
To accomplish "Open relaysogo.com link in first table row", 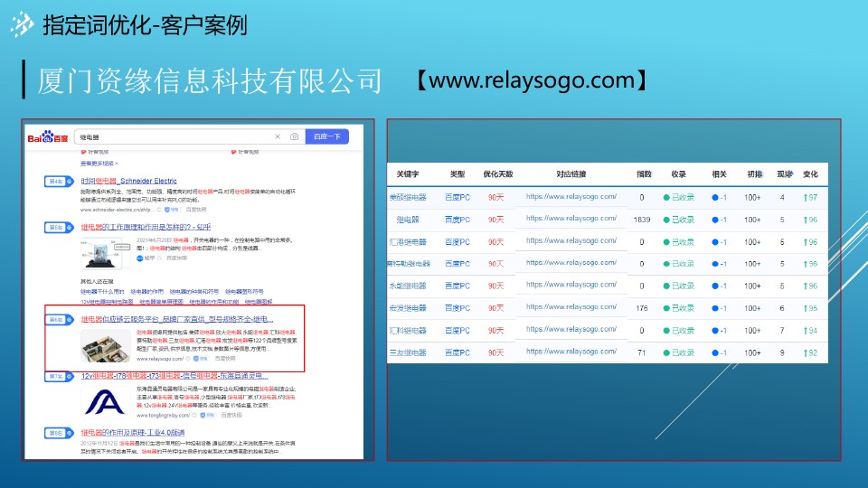I will (x=571, y=197).
